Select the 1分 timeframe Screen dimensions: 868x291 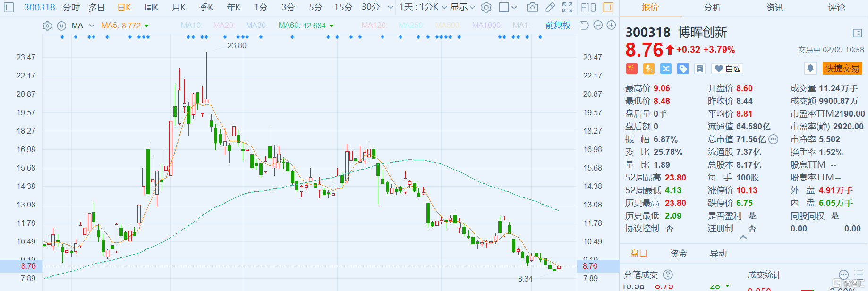point(261,8)
